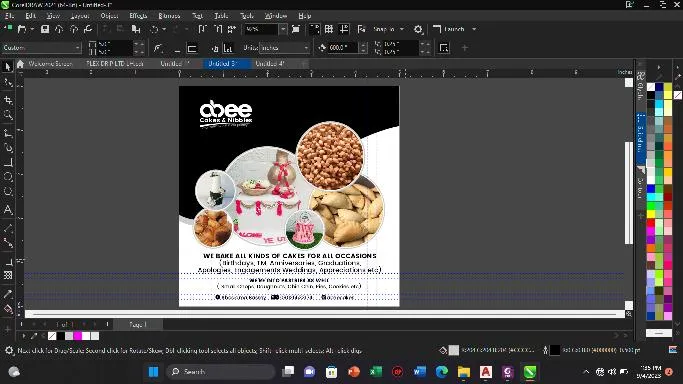Click the New document icon
Viewport: 683px width, 384px height.
point(7,29)
